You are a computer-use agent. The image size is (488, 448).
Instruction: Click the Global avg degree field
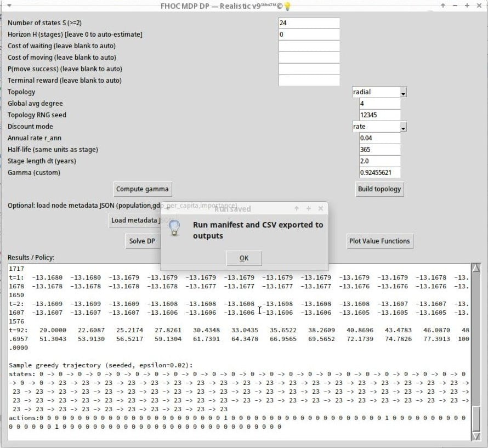point(379,104)
